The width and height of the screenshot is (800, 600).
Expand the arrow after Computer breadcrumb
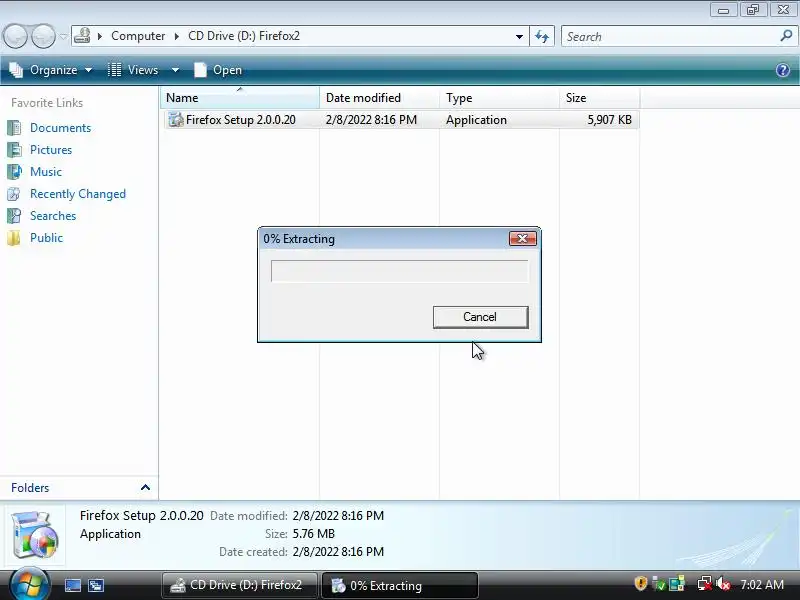(177, 36)
